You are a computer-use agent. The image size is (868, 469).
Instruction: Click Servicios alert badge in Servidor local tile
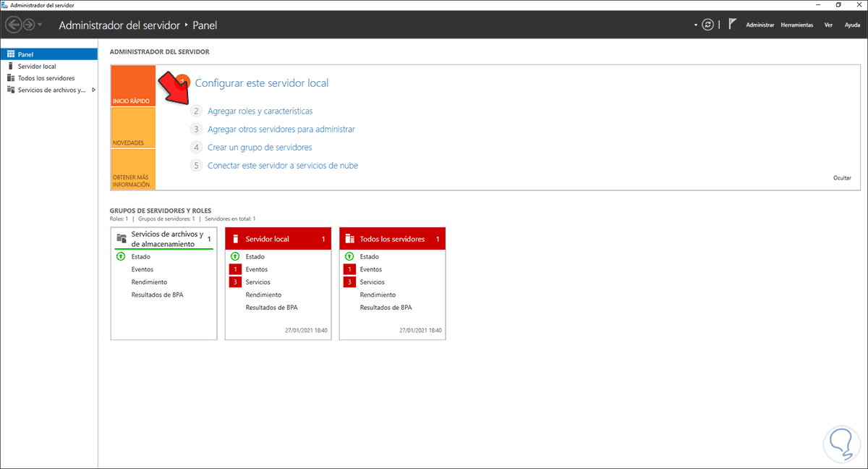(235, 282)
